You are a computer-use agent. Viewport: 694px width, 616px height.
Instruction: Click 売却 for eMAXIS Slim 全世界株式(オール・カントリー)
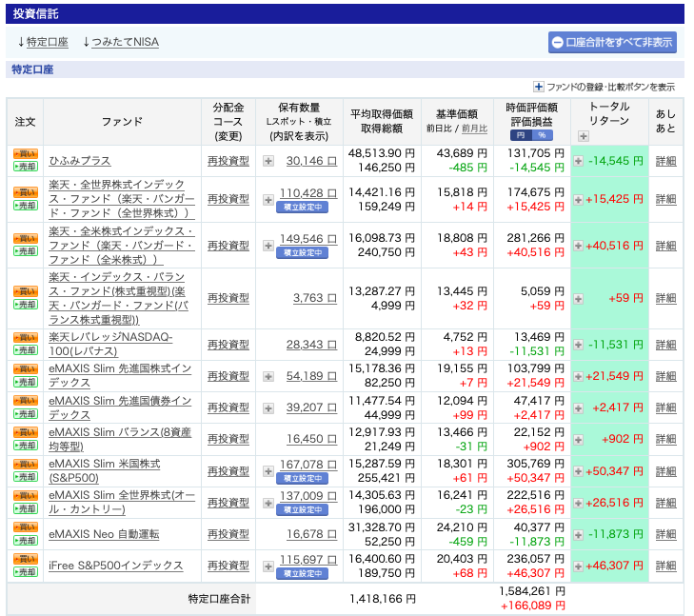[26, 508]
